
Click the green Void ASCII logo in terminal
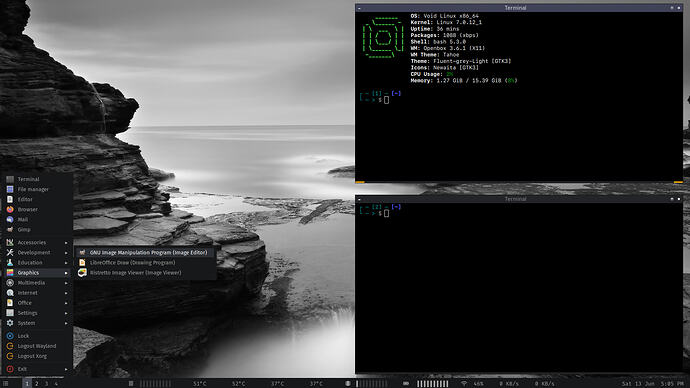[383, 38]
